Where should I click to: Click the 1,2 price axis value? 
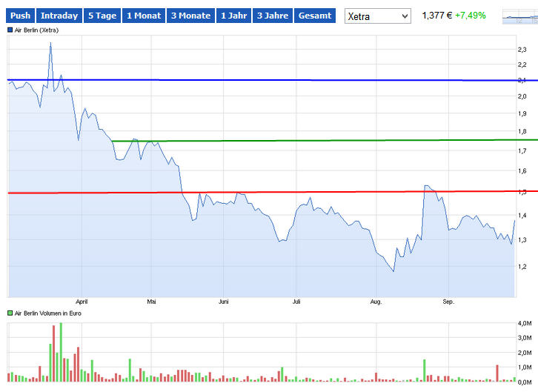[x=522, y=267]
